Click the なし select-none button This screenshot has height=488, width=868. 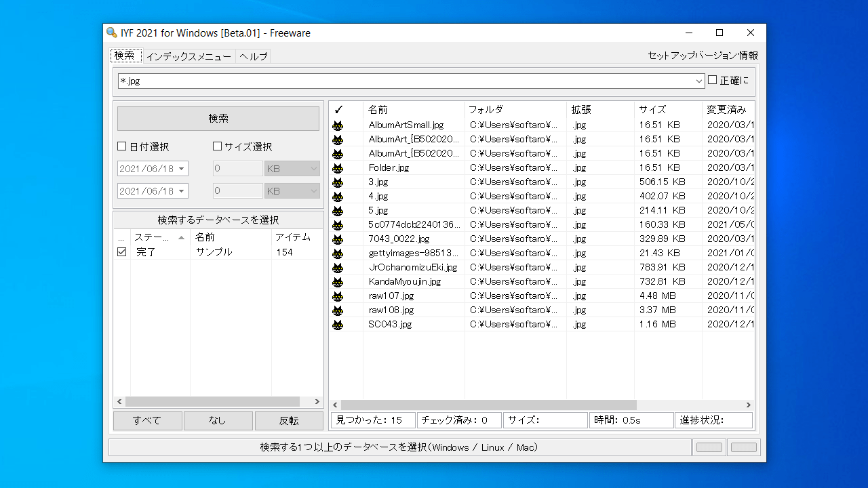pos(218,420)
